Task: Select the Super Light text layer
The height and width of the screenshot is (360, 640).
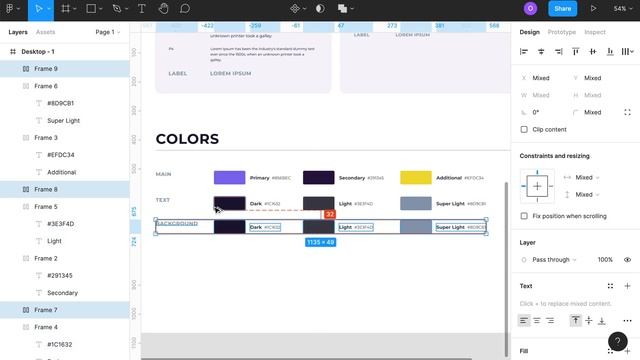Action: (64, 120)
